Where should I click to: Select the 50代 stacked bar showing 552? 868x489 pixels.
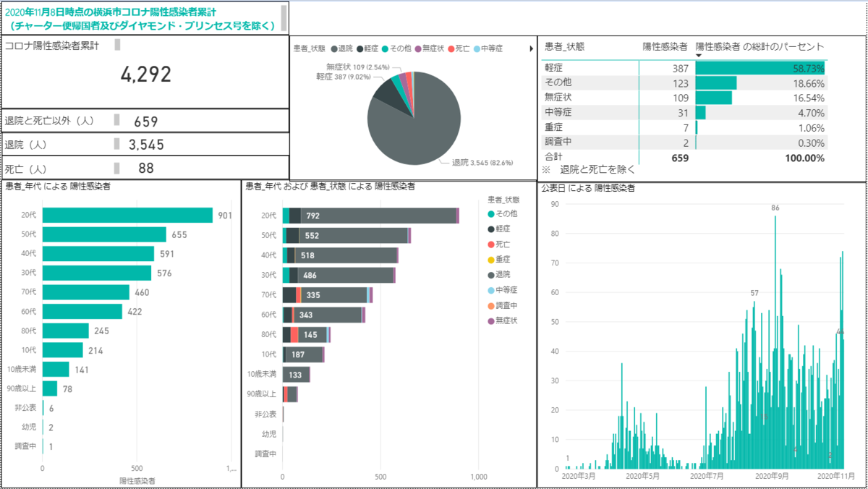tap(346, 235)
